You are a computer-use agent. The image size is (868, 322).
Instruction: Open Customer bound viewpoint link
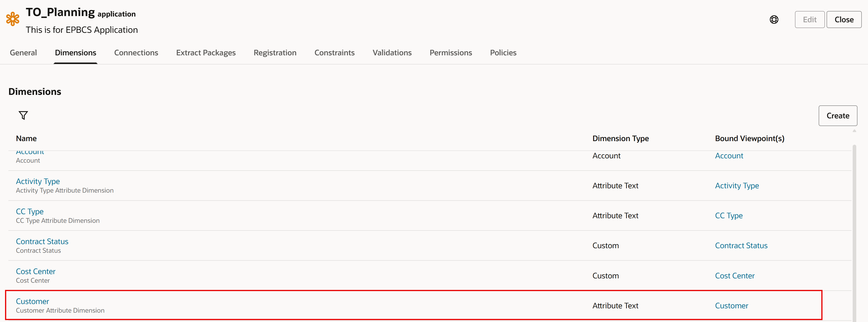tap(732, 306)
